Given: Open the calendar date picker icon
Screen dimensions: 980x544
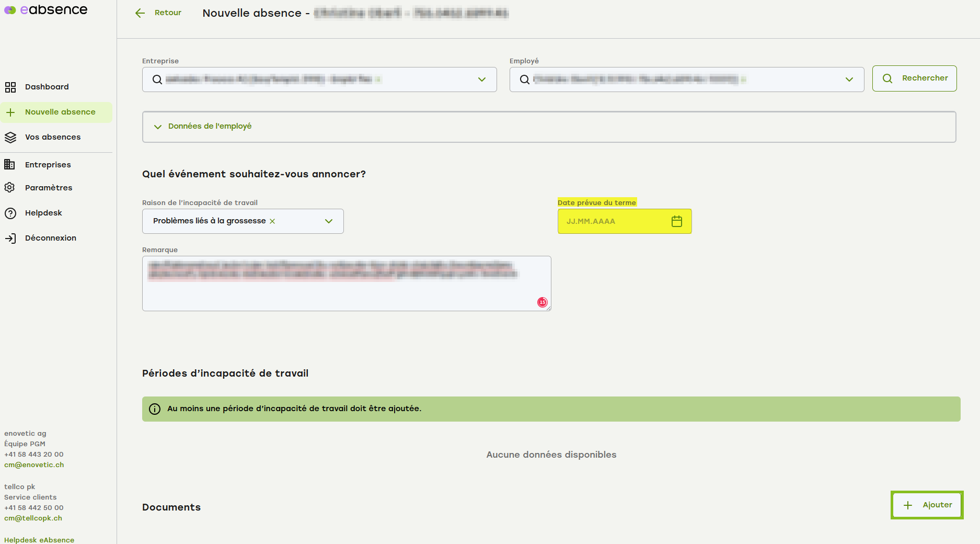Looking at the screenshot, I should coord(676,221).
